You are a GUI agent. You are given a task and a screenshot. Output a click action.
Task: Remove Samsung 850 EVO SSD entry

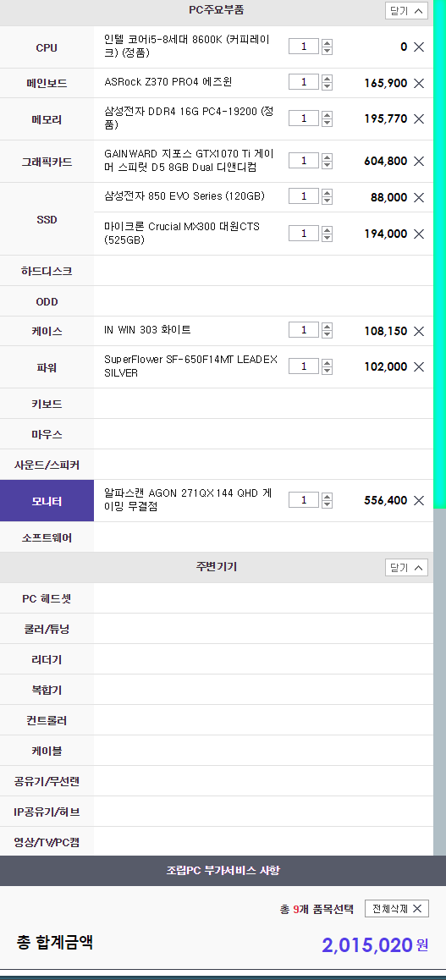point(419,197)
